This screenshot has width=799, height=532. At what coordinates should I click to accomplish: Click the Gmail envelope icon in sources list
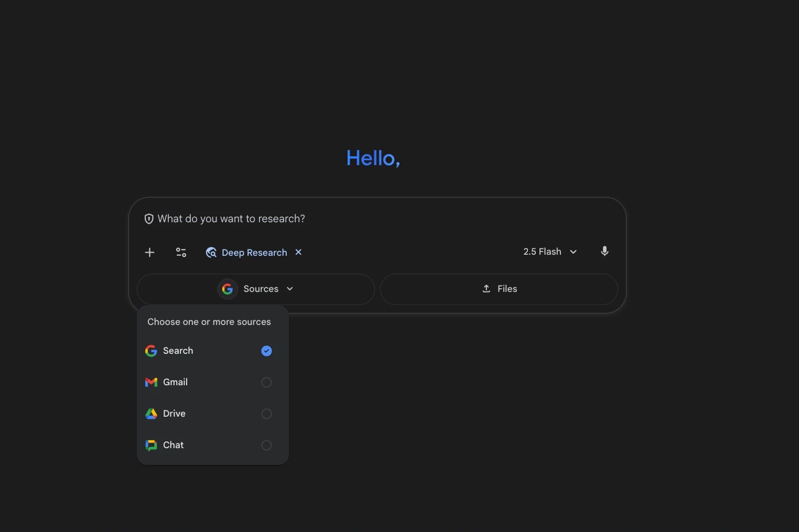click(151, 382)
